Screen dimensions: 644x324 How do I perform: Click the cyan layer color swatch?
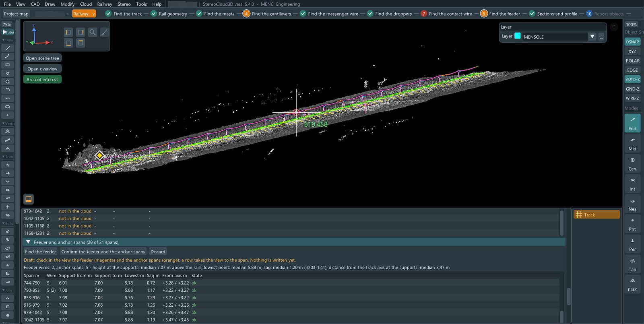[x=518, y=36]
